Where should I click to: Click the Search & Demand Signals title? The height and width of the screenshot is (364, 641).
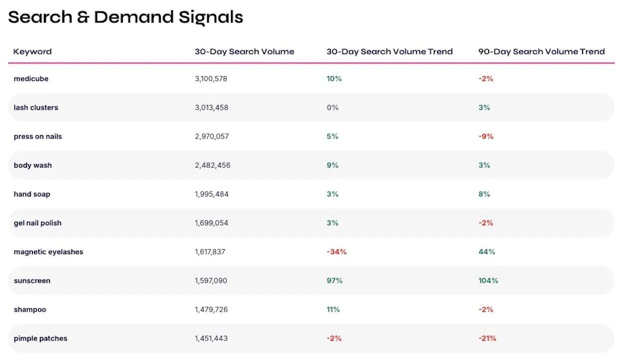click(126, 17)
